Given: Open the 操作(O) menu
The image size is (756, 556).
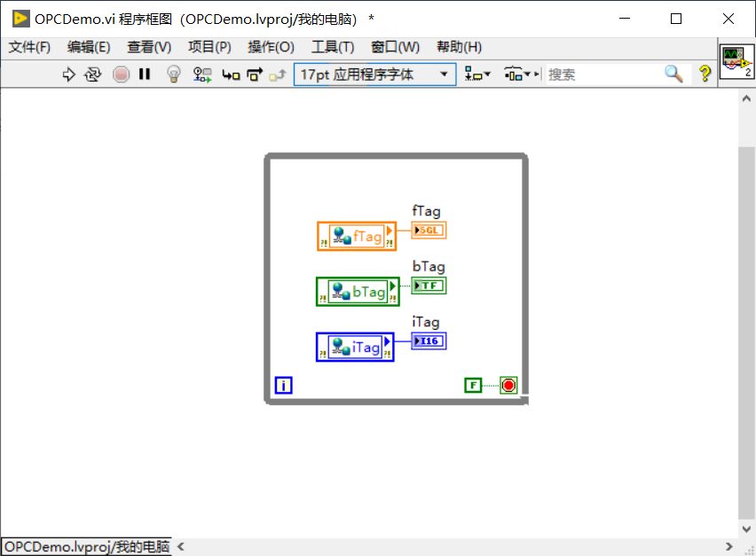Looking at the screenshot, I should point(271,47).
